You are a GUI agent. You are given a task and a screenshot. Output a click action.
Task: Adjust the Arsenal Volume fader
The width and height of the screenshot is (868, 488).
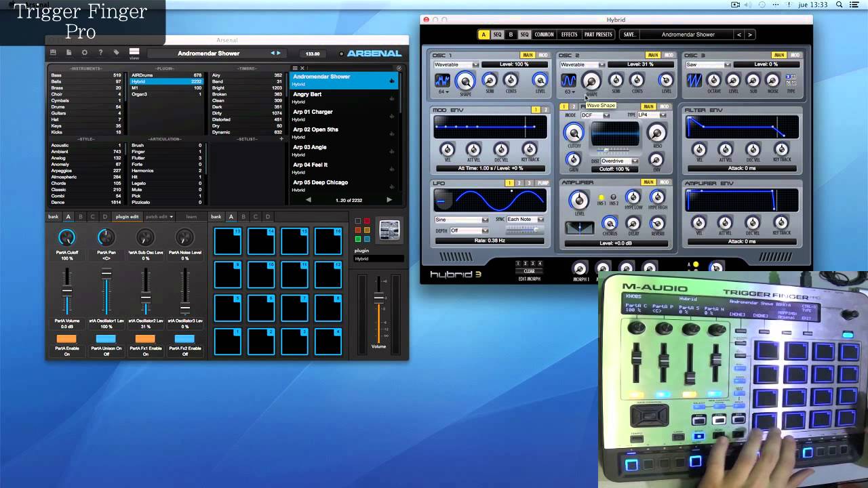tap(379, 299)
